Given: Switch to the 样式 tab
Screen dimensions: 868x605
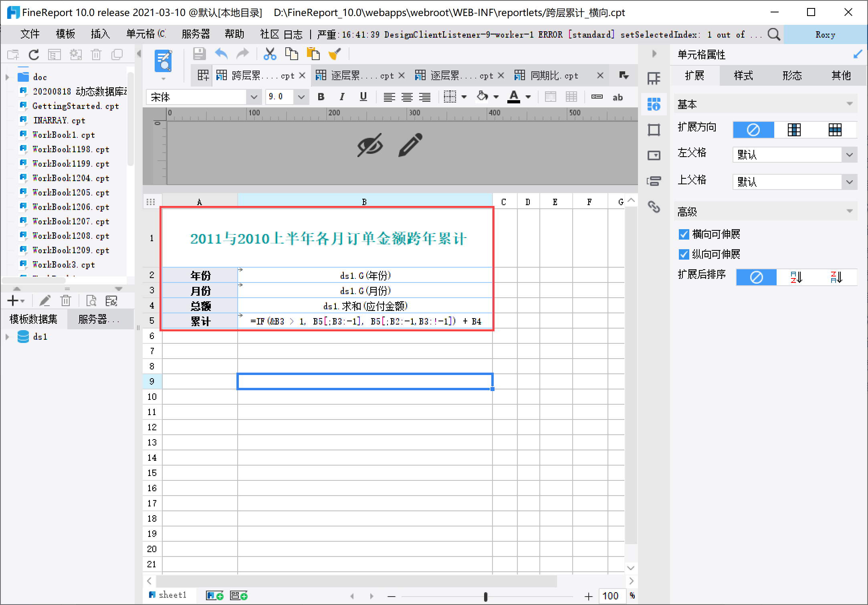Looking at the screenshot, I should pos(743,76).
